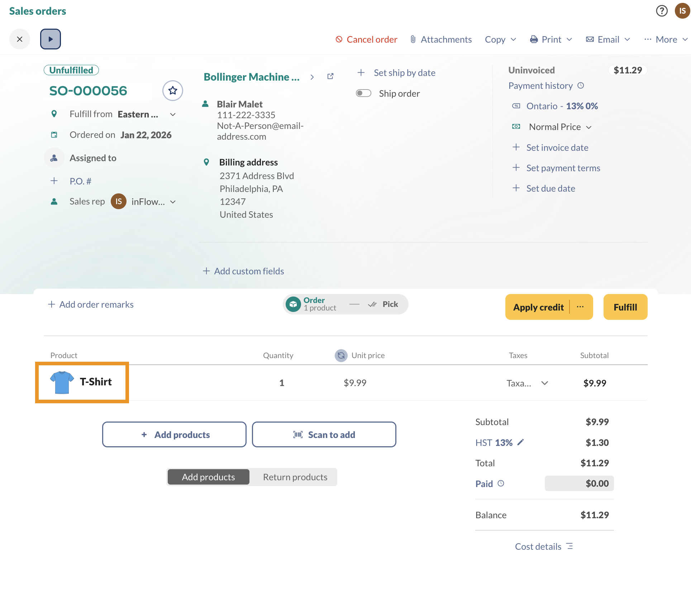Open Cost details list icon
The width and height of the screenshot is (691, 616).
click(570, 546)
